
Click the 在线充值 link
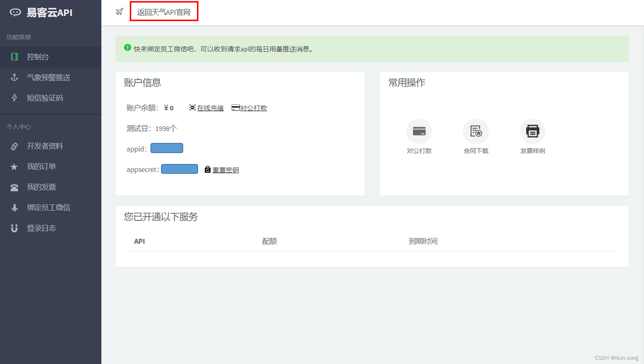point(210,108)
